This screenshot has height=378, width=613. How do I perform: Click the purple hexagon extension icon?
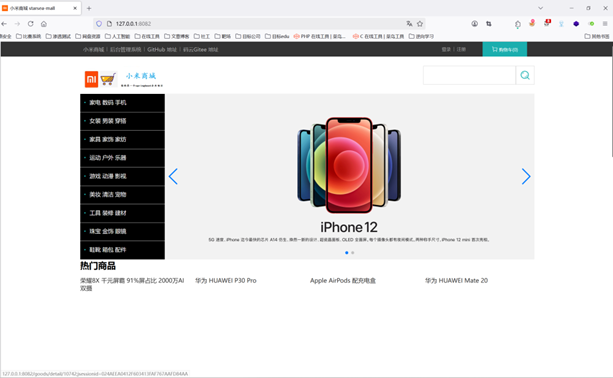point(576,24)
